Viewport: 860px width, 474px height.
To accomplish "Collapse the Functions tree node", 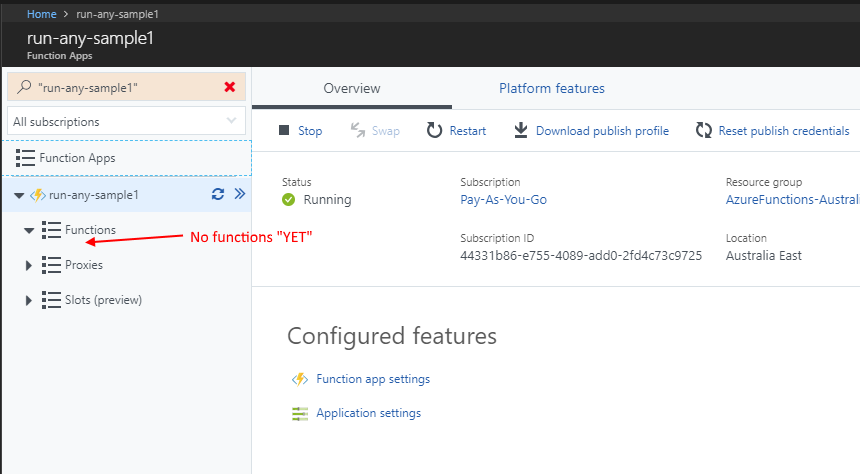I will point(29,230).
